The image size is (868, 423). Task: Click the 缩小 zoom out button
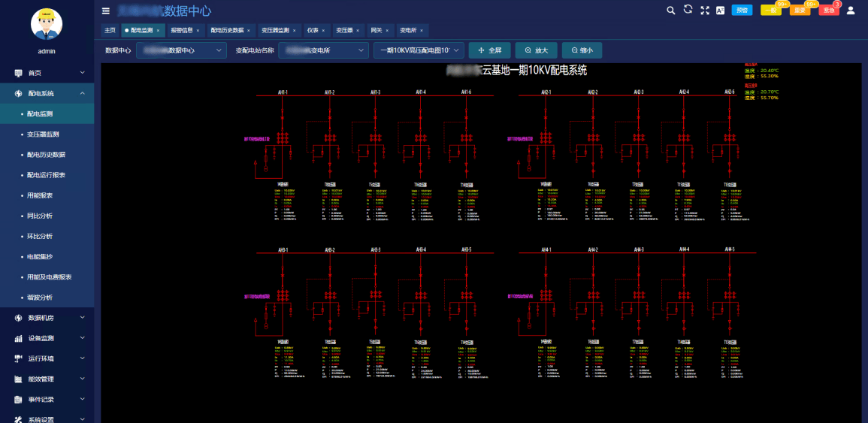pyautogui.click(x=582, y=50)
